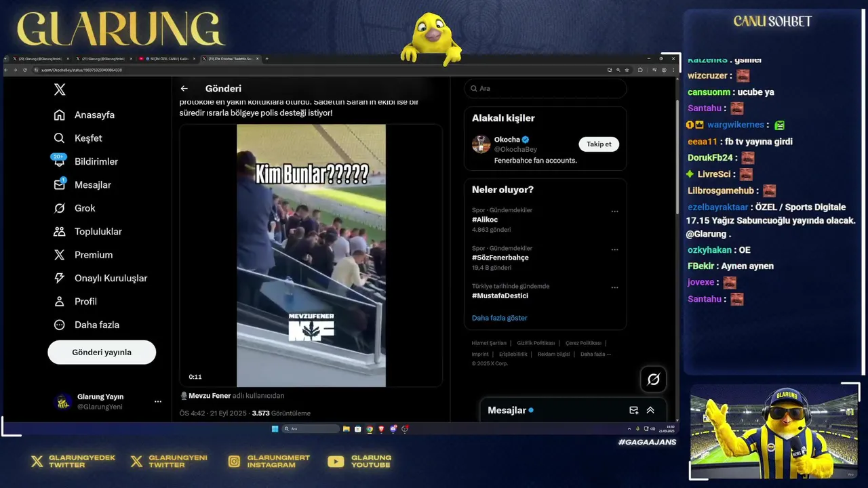This screenshot has width=868, height=488.
Task: Click the Gönderi yayınla button
Action: tap(102, 352)
